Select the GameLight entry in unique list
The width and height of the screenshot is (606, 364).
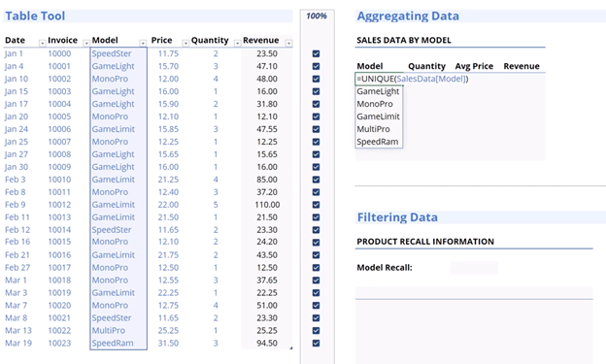(378, 91)
